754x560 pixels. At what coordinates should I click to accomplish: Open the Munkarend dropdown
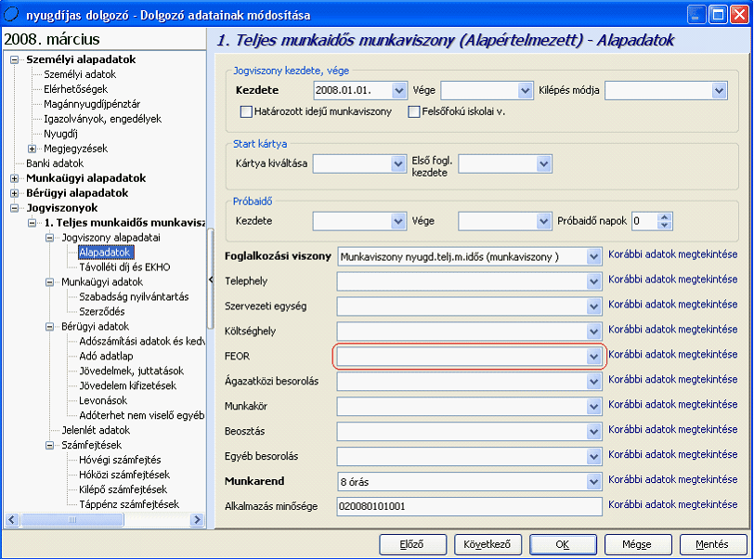594,482
